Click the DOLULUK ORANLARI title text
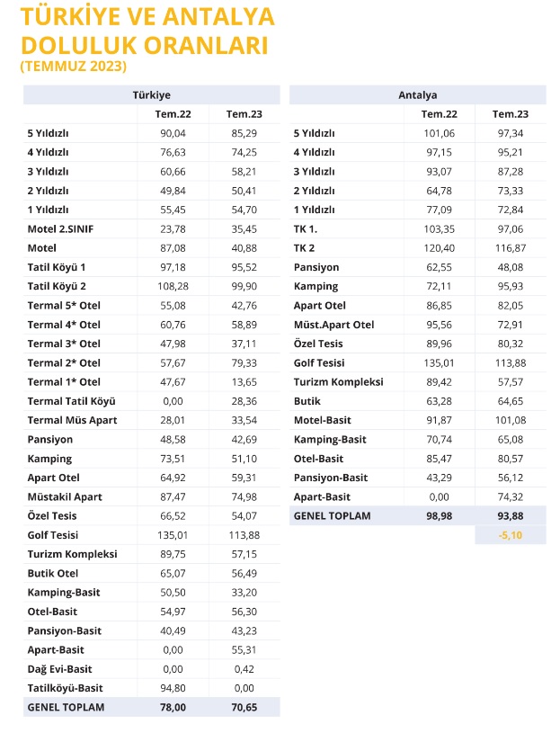560x733 pixels. coord(145,45)
